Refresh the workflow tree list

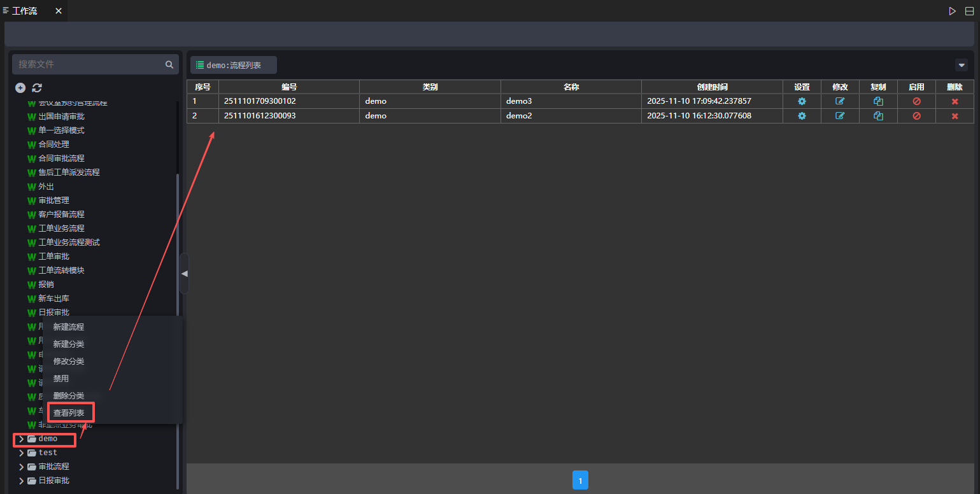click(x=37, y=88)
